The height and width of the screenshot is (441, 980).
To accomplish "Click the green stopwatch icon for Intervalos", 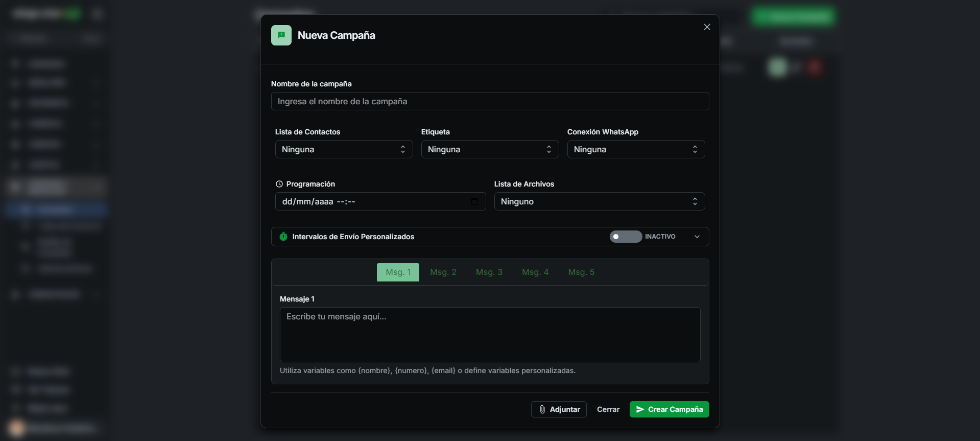I will pos(283,237).
